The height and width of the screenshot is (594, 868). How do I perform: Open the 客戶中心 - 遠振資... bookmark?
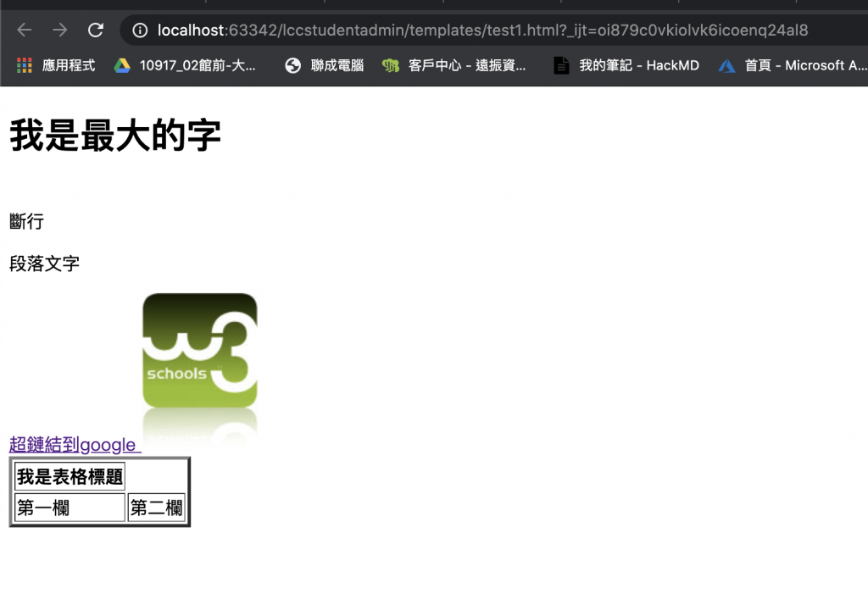pyautogui.click(x=467, y=65)
